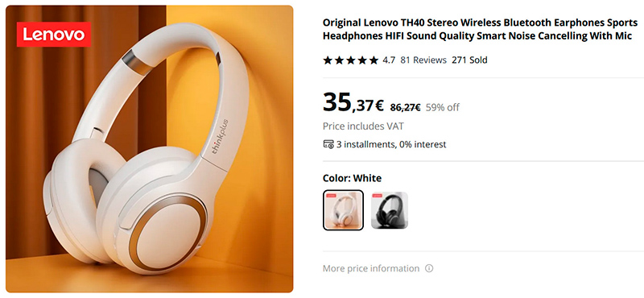
Task: Click the 59% off discount label
Action: [x=442, y=108]
